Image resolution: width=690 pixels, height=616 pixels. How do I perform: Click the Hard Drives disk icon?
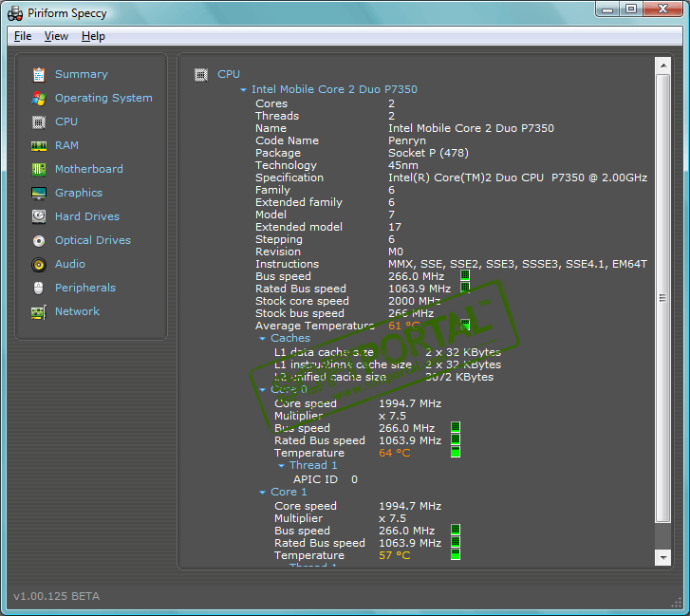[x=39, y=216]
